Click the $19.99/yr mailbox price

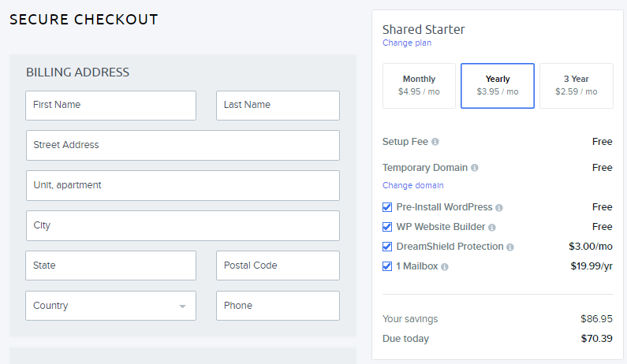coord(592,266)
